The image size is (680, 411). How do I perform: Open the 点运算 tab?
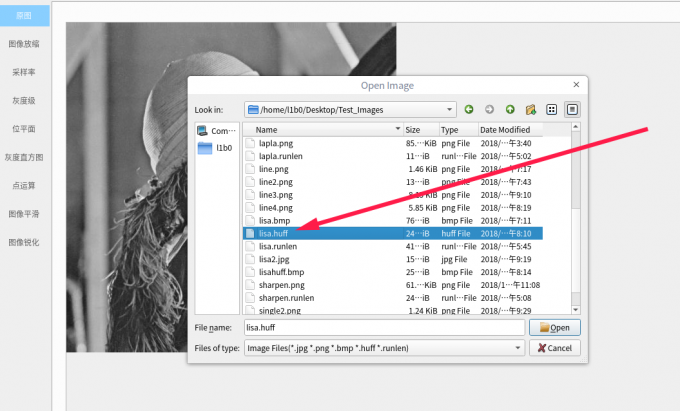(x=24, y=186)
